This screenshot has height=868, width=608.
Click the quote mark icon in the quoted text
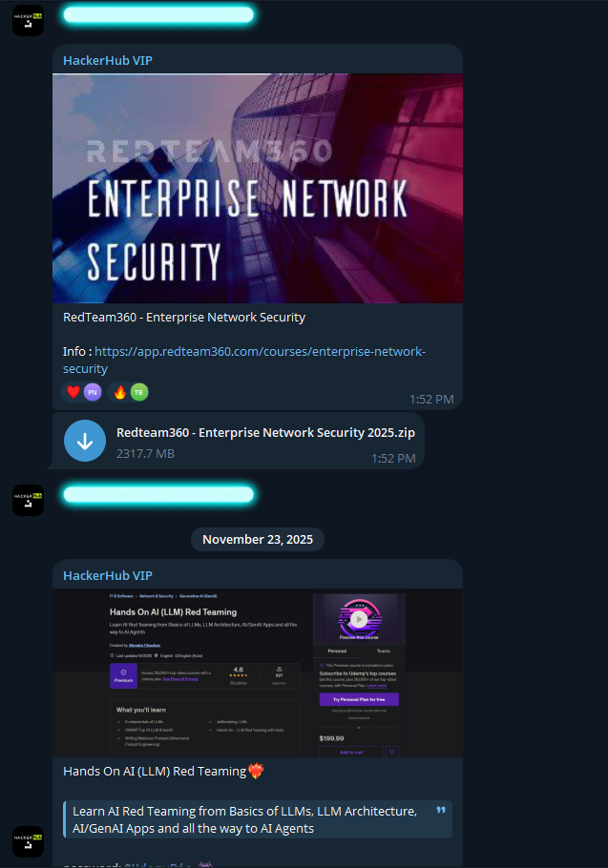(x=441, y=811)
